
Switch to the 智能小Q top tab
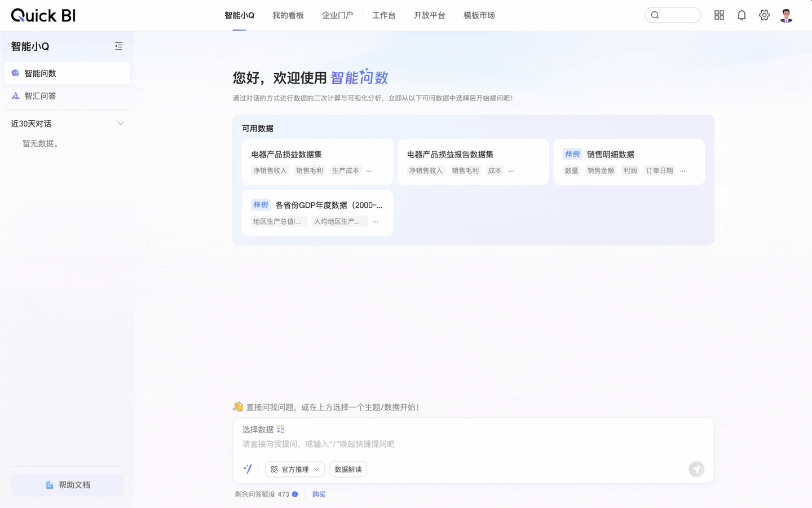click(239, 15)
